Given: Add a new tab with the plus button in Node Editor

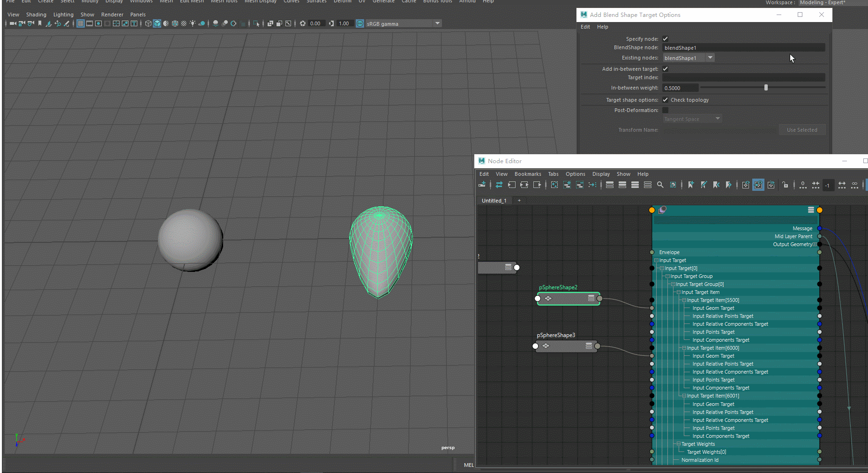Looking at the screenshot, I should [x=519, y=200].
